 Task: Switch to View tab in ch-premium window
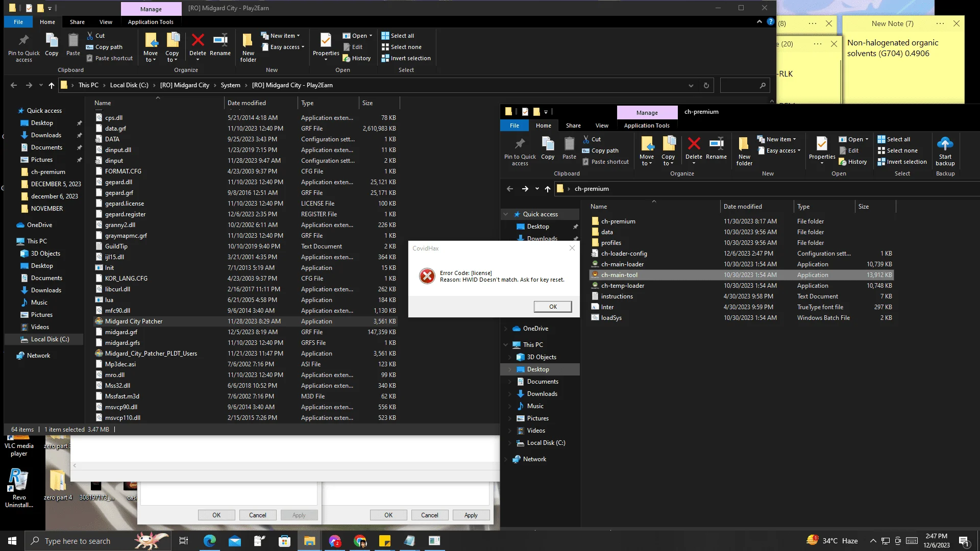tap(602, 126)
